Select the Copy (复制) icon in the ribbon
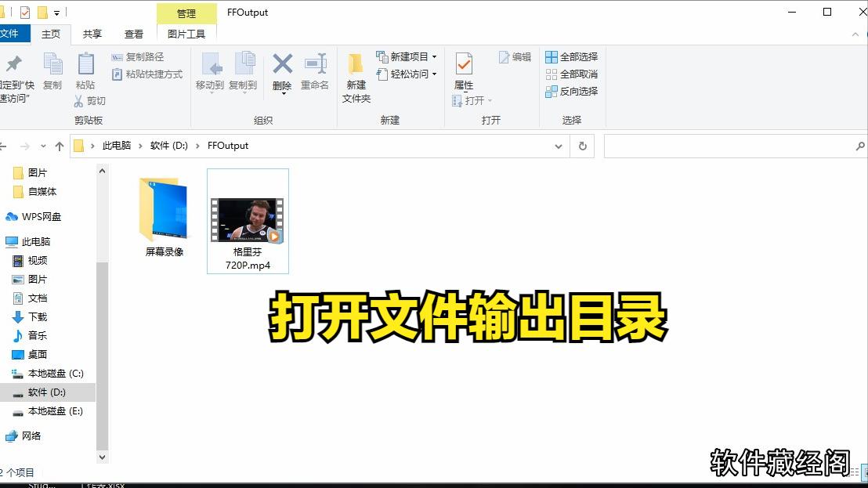 point(52,69)
